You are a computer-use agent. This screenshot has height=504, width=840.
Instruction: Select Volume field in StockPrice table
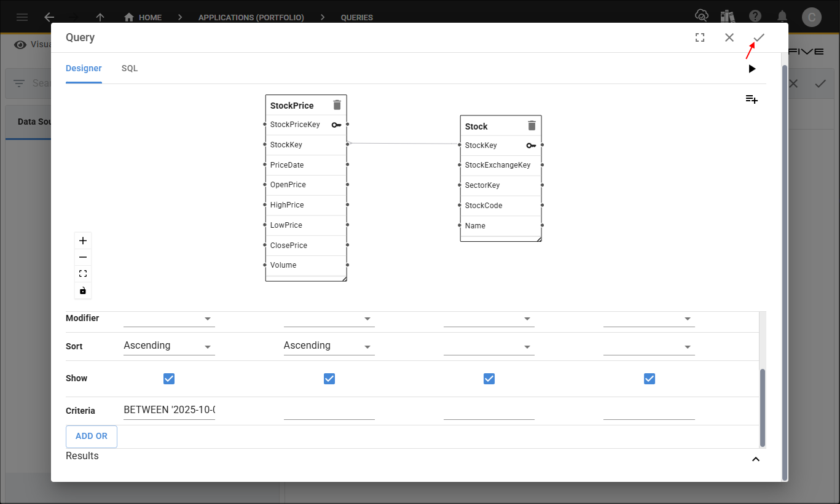pyautogui.click(x=306, y=265)
